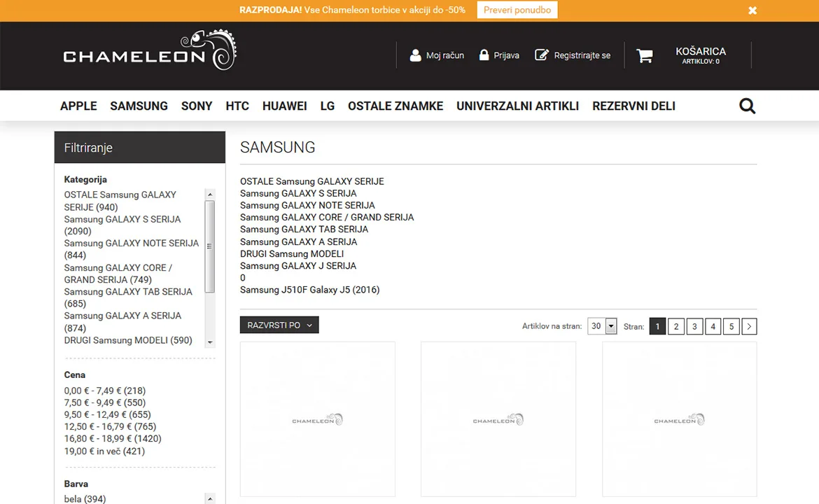819x504 pixels.
Task: Open the shopping cart icon
Action: coord(645,55)
